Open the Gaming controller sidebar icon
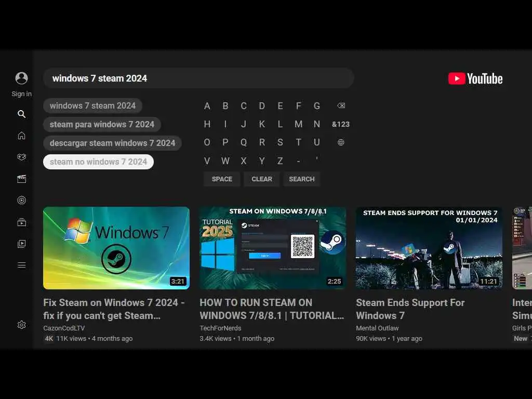Image resolution: width=532 pixels, height=399 pixels. pyautogui.click(x=21, y=157)
